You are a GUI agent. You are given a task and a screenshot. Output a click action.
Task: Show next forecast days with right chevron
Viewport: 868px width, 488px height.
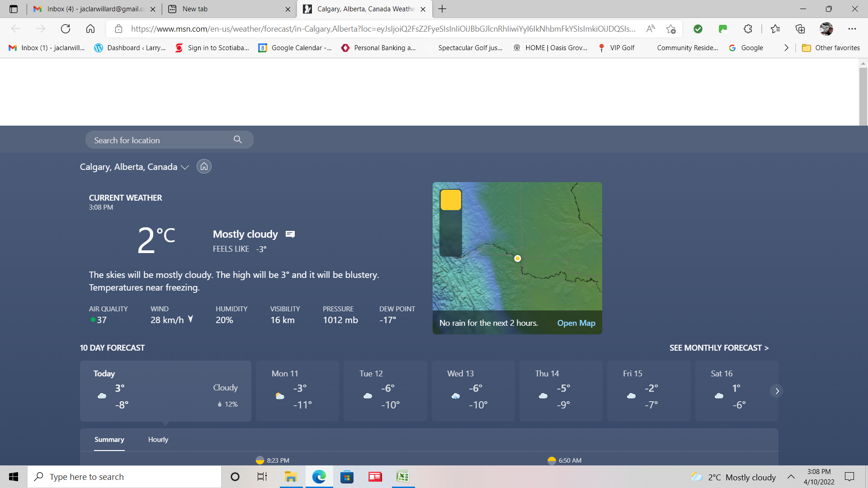pos(777,391)
